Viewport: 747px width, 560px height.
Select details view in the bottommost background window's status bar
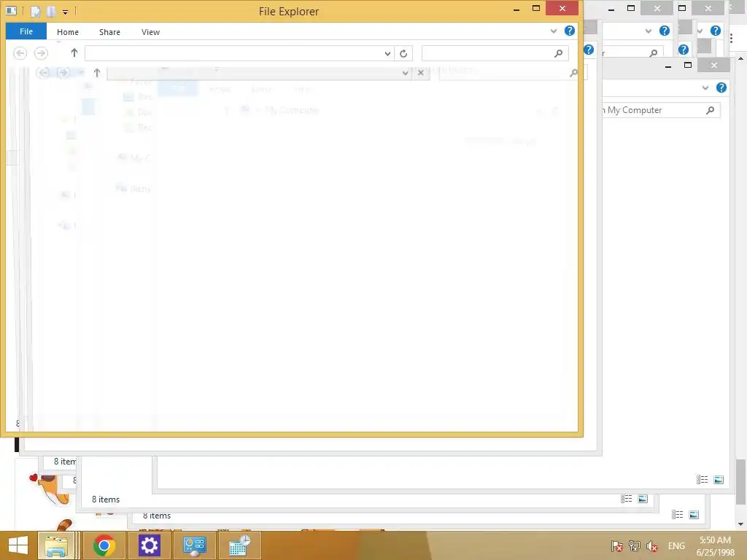tap(678, 514)
